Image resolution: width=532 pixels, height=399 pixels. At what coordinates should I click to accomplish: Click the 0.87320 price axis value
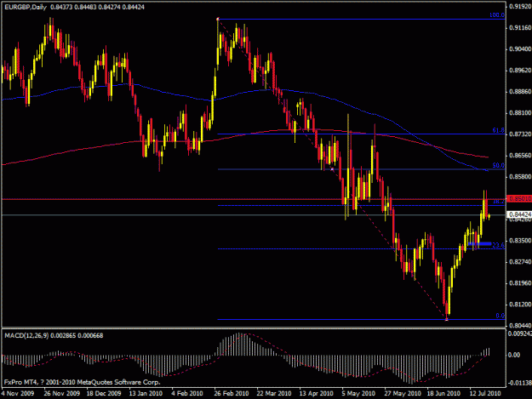pos(520,134)
